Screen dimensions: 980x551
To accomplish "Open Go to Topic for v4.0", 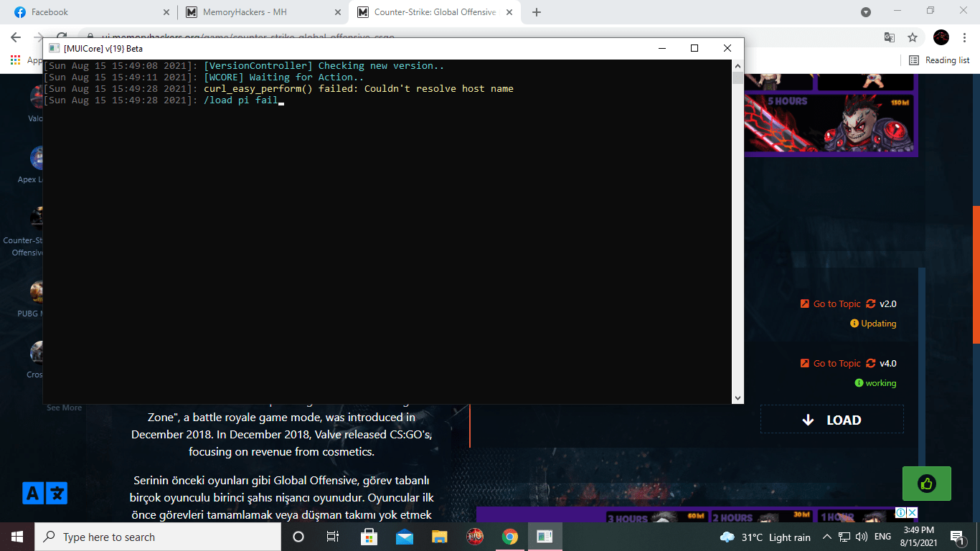I will pyautogui.click(x=830, y=363).
